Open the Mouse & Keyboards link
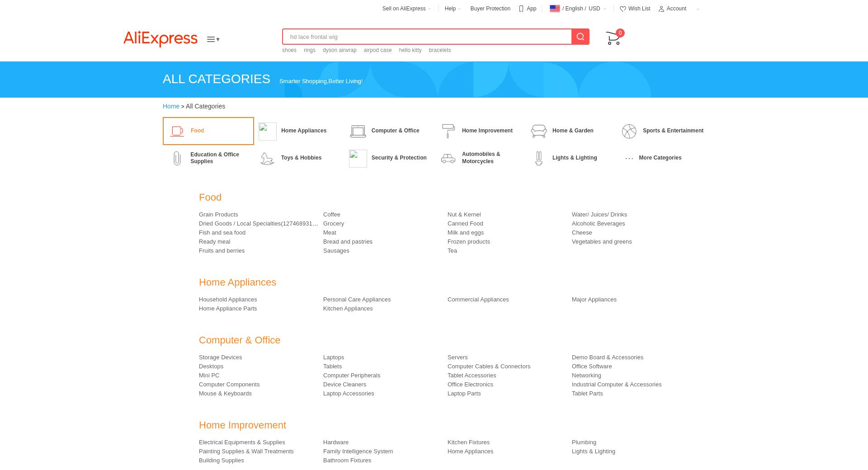This screenshot has width=868, height=470. tap(225, 394)
